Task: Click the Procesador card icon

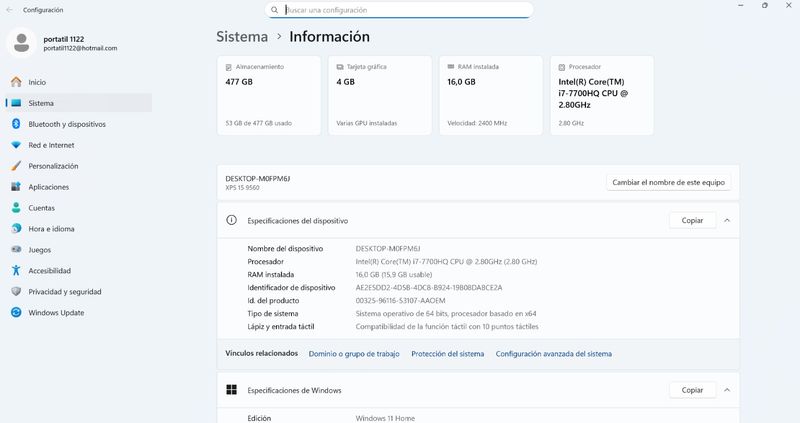Action: 562,67
